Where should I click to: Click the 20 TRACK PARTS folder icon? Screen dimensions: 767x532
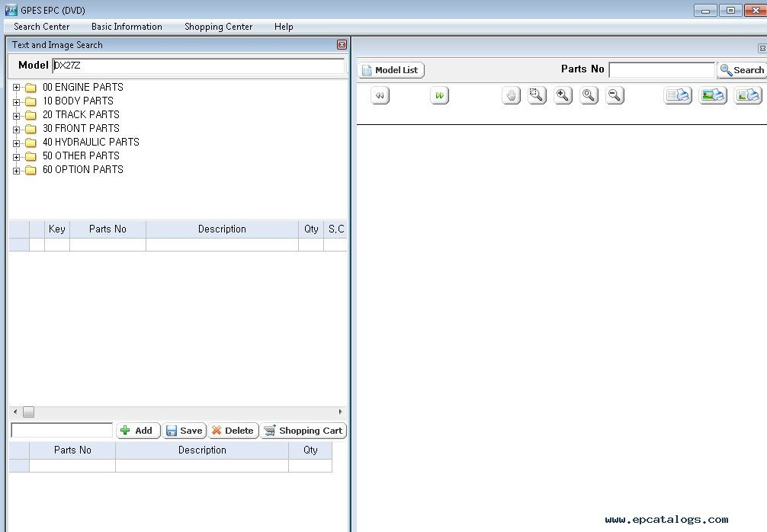coord(30,115)
